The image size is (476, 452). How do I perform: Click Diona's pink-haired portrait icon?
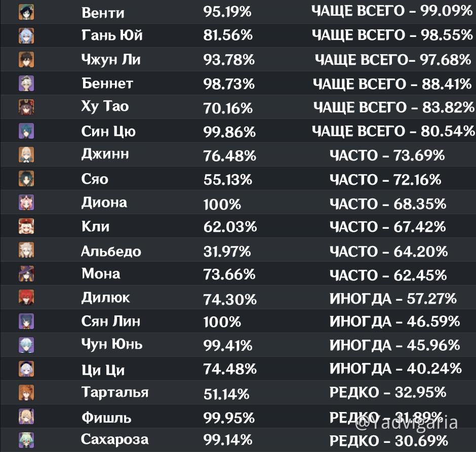pos(26,202)
